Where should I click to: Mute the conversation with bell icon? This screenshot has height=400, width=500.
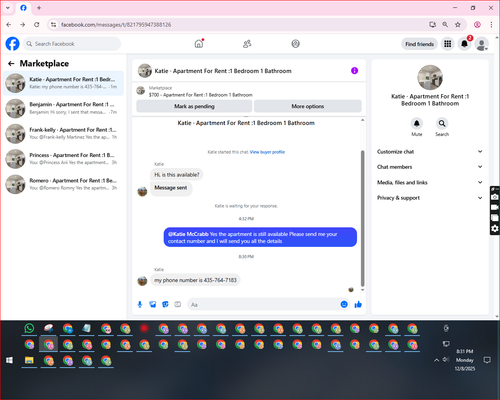click(417, 123)
